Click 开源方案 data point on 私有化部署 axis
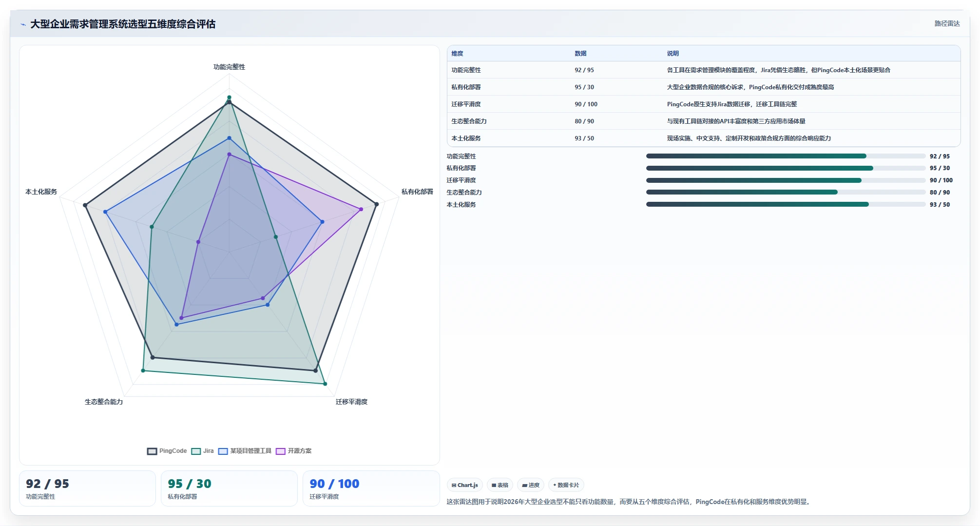Screen dimensions: 980x526 click(x=361, y=209)
